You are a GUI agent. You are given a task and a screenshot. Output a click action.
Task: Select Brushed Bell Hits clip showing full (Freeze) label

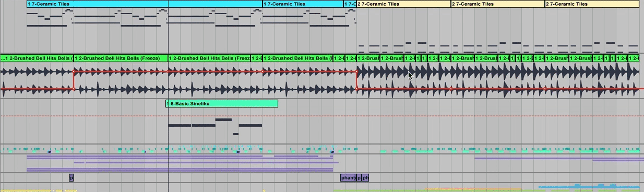(121, 58)
